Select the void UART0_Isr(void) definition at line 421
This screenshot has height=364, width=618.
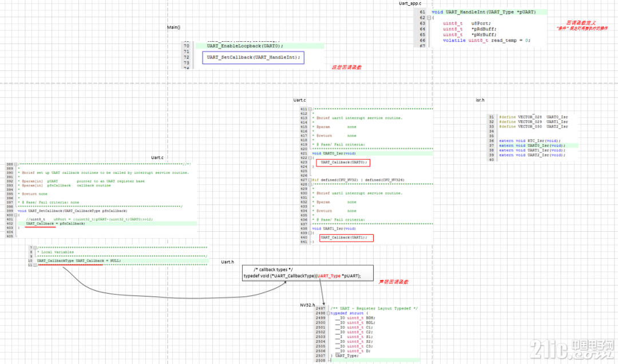point(334,153)
